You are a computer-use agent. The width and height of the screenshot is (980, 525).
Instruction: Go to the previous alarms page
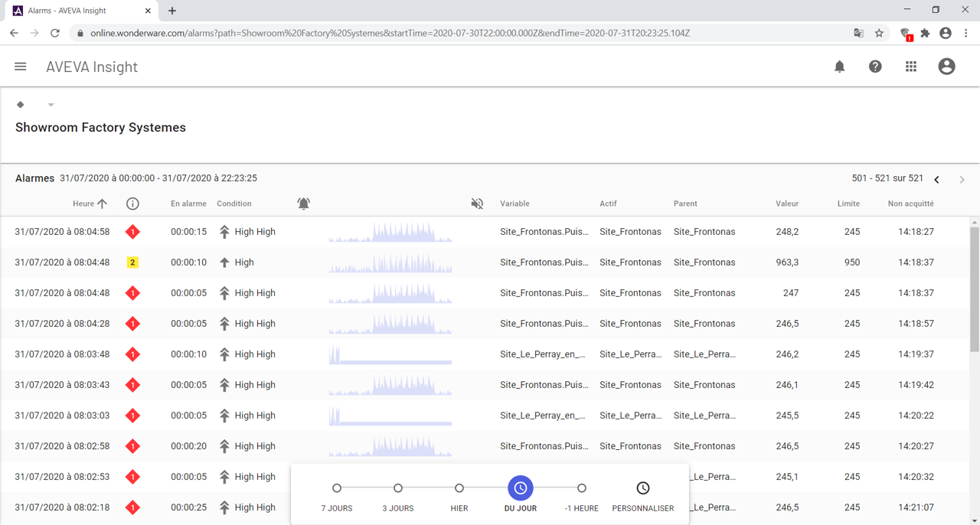(936, 179)
